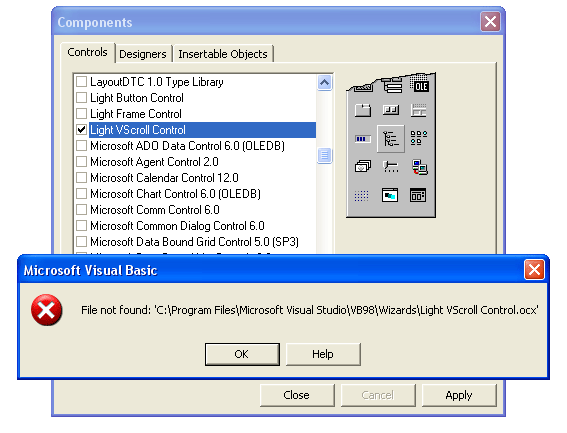Pick the ListView icons-grid control
Viewport: 567px width, 433px height.
419,138
